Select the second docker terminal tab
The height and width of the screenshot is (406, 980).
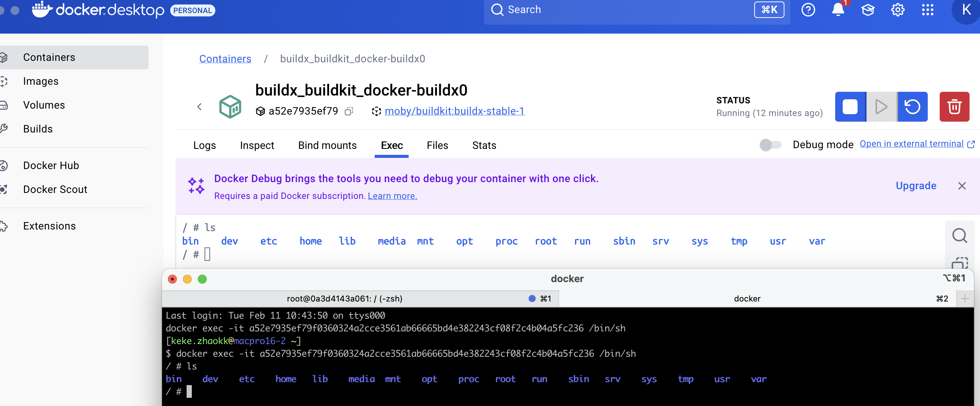coord(747,299)
